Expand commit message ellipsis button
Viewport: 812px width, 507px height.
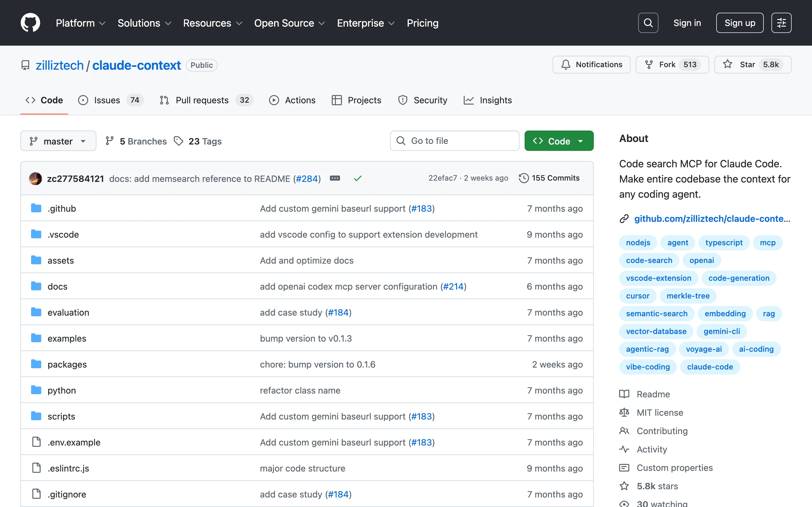(335, 178)
